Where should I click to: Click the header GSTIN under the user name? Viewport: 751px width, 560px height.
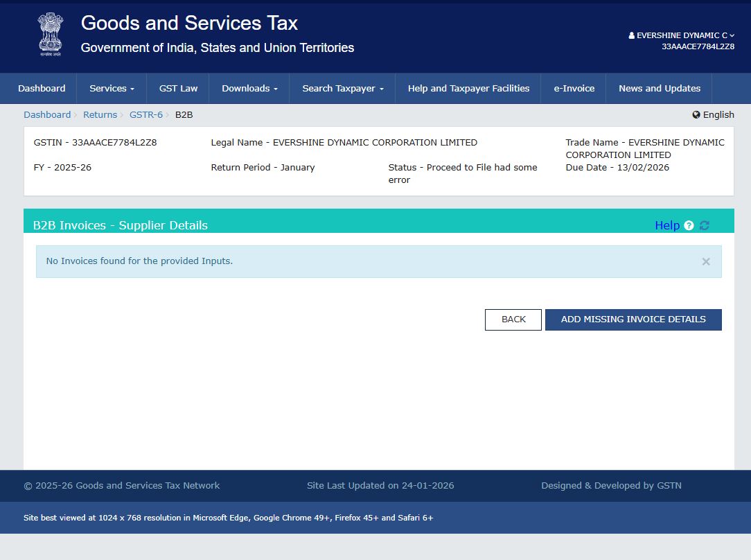pyautogui.click(x=698, y=46)
